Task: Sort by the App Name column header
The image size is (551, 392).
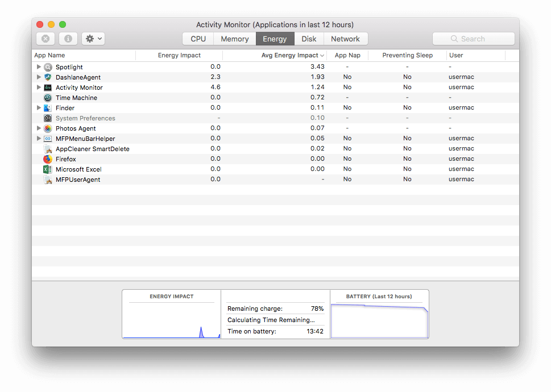Action: point(84,55)
